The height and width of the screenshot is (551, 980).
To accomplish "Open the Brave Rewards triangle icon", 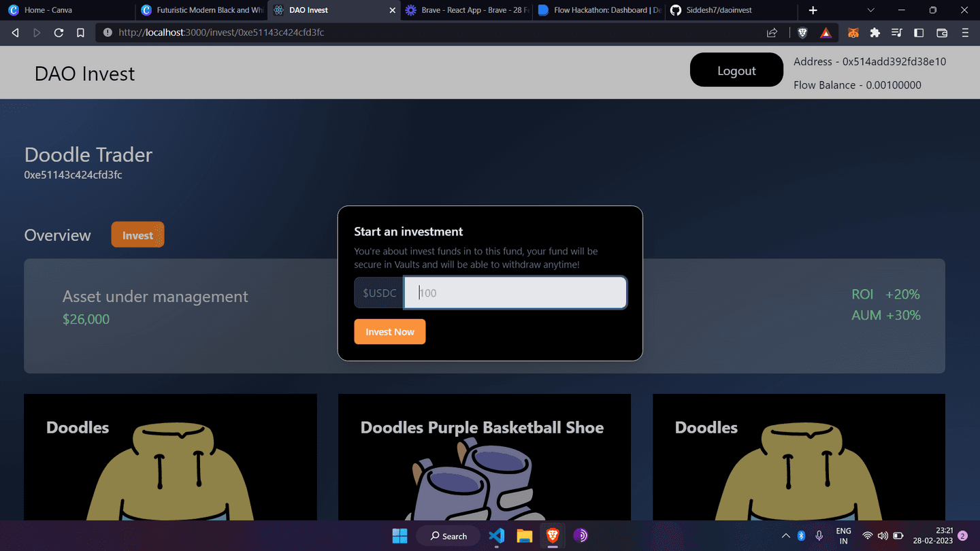I will coord(826,33).
